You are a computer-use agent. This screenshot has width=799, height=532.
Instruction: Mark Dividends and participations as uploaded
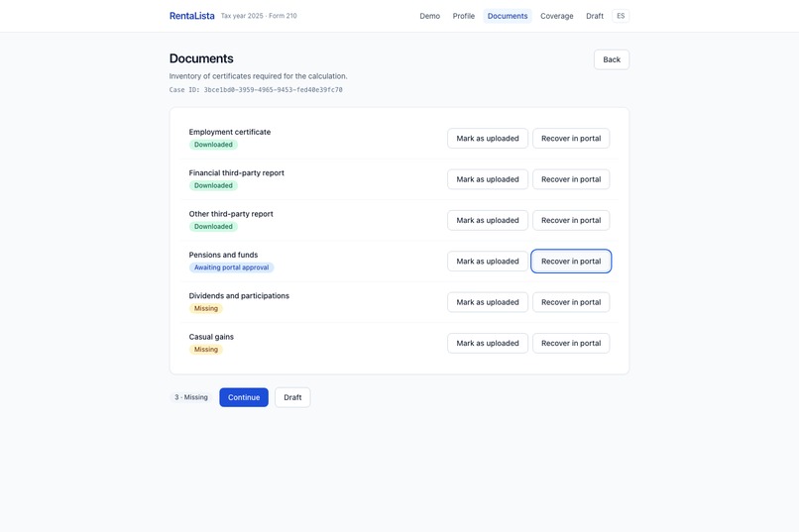click(487, 302)
